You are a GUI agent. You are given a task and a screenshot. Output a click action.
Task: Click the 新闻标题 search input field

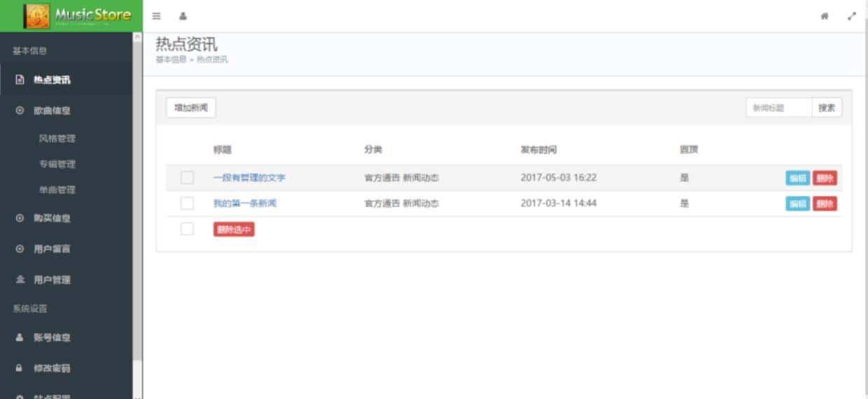point(779,108)
